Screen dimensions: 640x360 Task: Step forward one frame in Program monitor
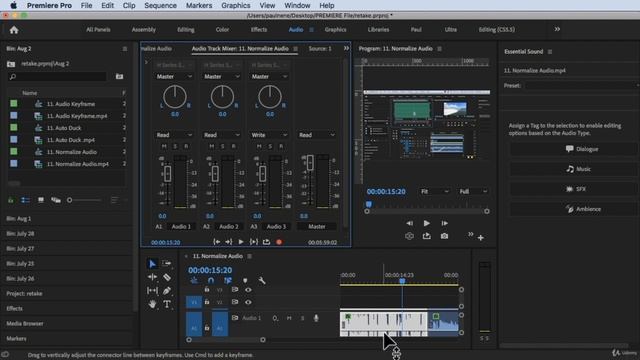(x=444, y=223)
